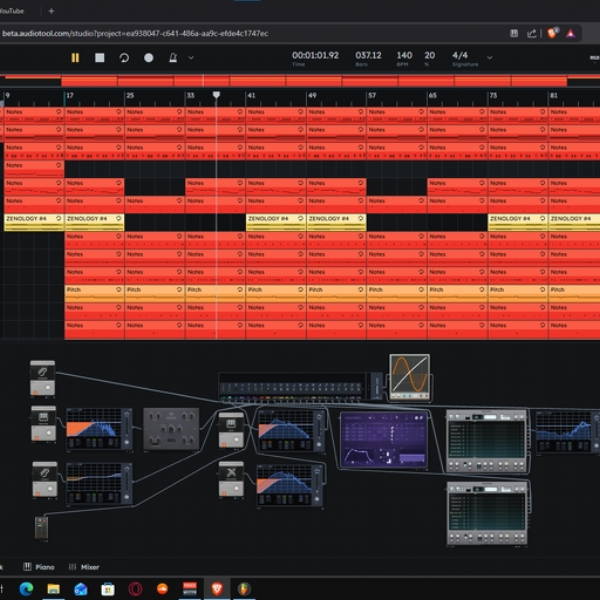Toggle loop icon on the Pitch clip at bar 49
The height and width of the screenshot is (600, 600).
point(360,290)
